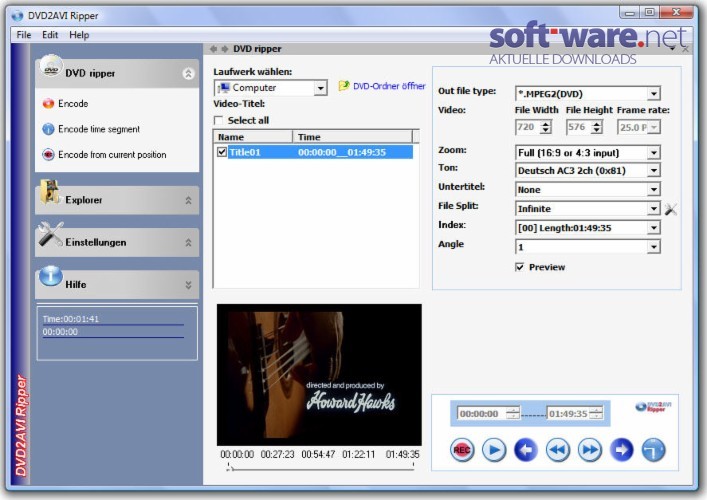Click the File Width 720 field
Screen dimensions: 707x500
[528, 127]
